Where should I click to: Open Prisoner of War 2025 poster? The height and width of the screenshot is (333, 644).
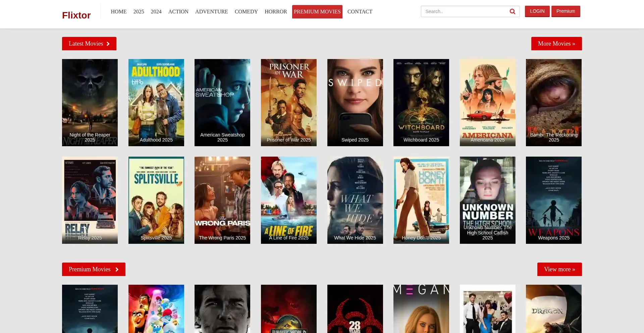[x=289, y=103]
